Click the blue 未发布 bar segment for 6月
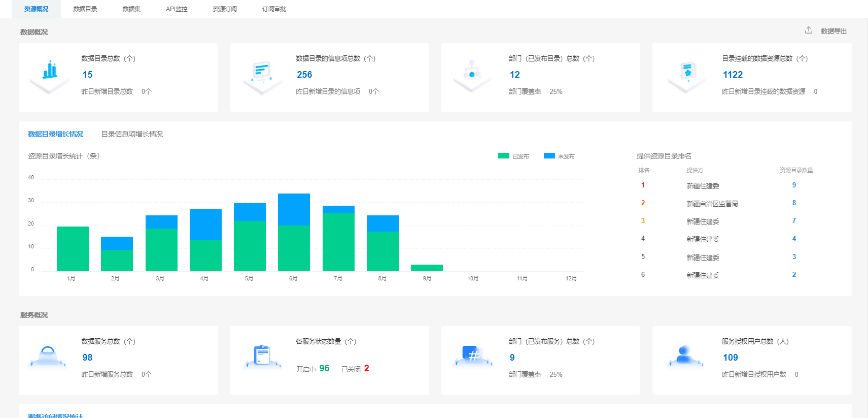 coord(294,209)
